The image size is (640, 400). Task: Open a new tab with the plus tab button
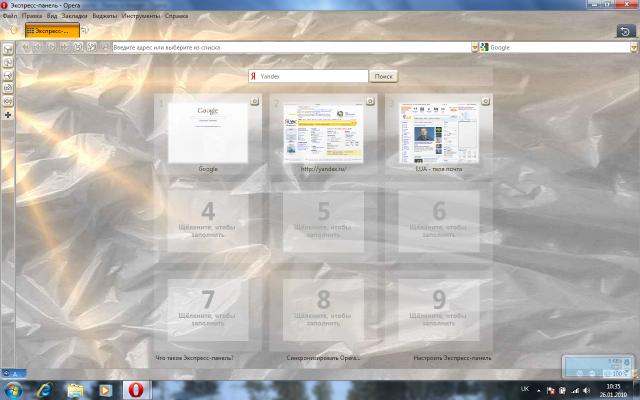(84, 30)
